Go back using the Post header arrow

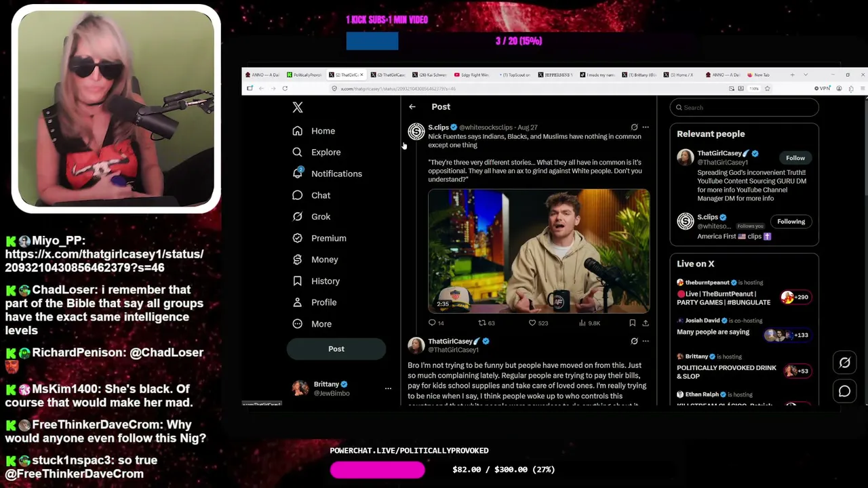(412, 106)
